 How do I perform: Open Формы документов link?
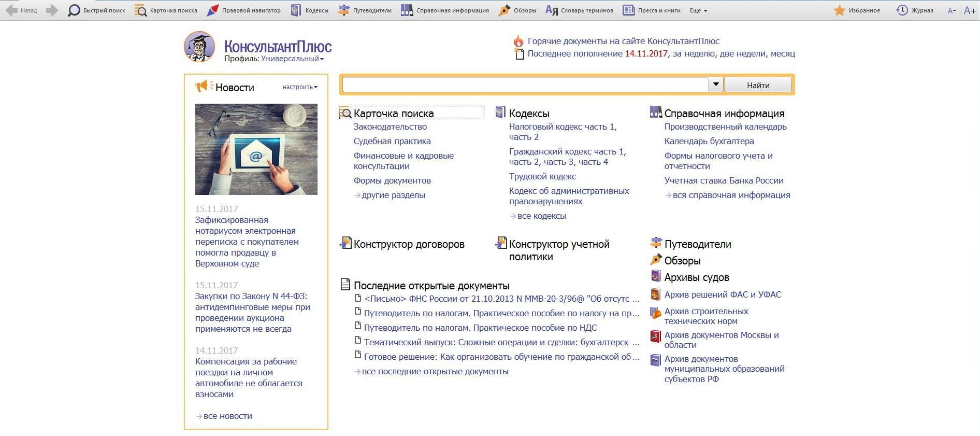coord(392,180)
